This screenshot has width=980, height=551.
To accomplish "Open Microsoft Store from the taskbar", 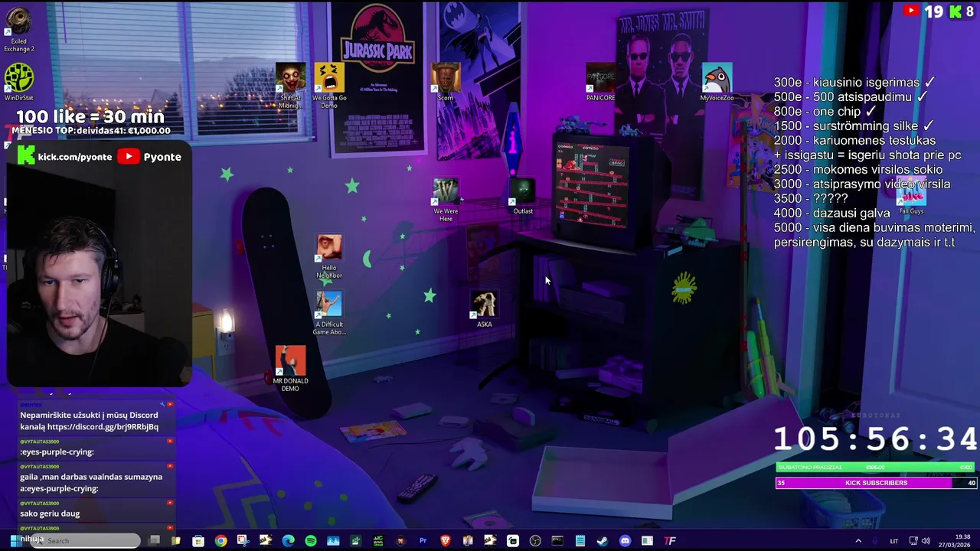I will (x=198, y=541).
